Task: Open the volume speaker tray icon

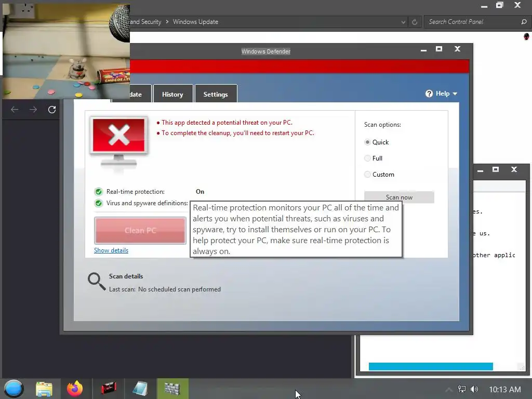Action: [474, 389]
